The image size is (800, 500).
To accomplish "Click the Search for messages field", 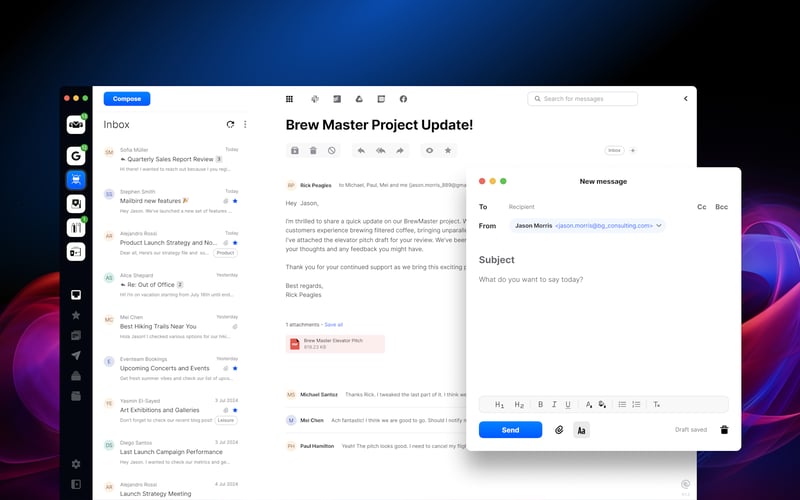I will pos(582,99).
